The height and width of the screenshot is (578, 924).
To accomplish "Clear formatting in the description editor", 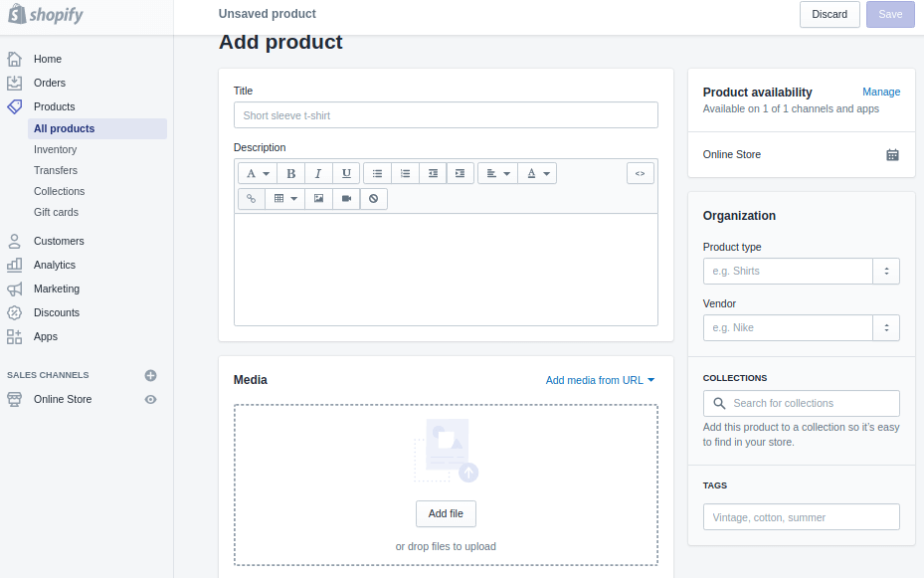I will (x=373, y=198).
